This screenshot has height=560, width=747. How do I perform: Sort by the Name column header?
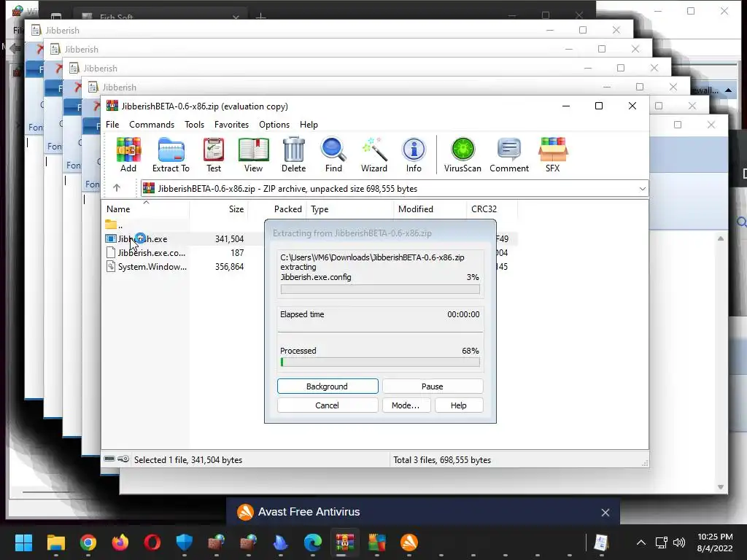click(145, 209)
